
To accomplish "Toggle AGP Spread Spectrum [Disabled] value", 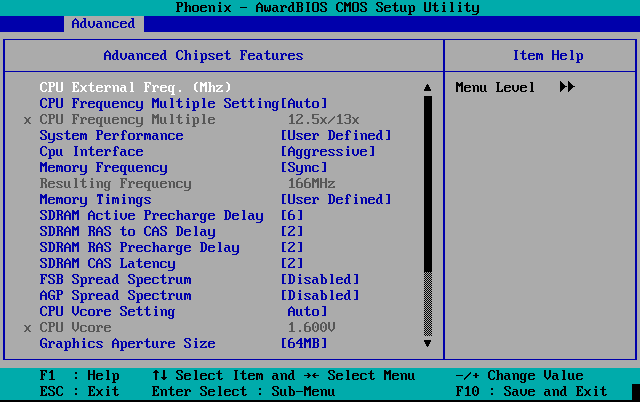I will pos(320,295).
